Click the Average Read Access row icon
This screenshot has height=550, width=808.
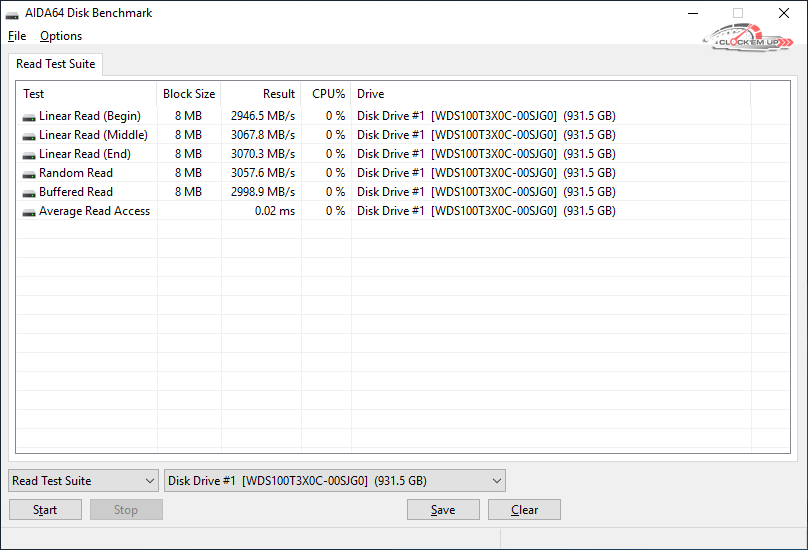pyautogui.click(x=29, y=212)
